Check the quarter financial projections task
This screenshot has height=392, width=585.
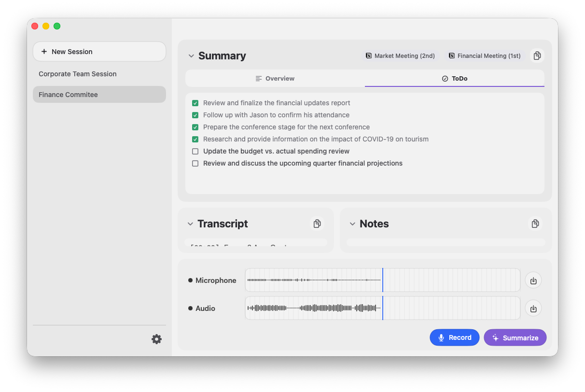(x=195, y=163)
